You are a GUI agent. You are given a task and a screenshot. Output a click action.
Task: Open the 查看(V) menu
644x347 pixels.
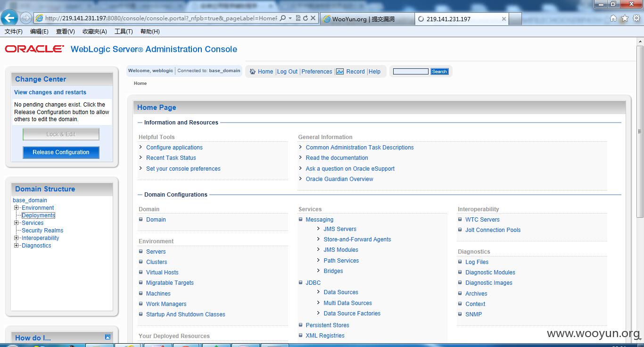click(65, 32)
